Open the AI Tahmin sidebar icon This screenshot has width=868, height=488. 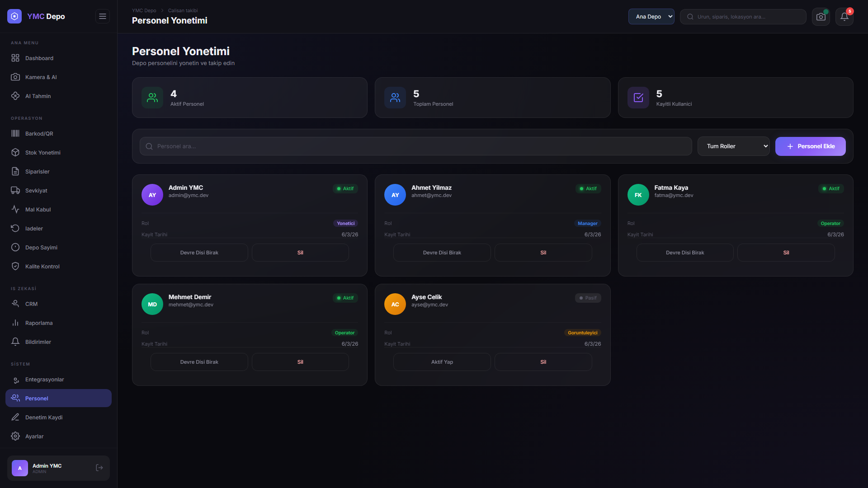pos(15,96)
